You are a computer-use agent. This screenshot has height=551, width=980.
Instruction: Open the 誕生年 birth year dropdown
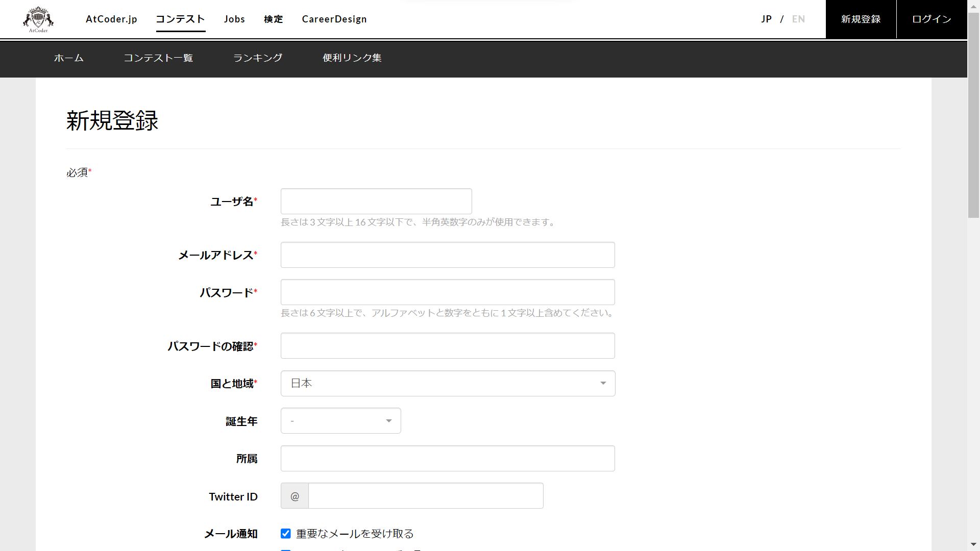coord(340,420)
